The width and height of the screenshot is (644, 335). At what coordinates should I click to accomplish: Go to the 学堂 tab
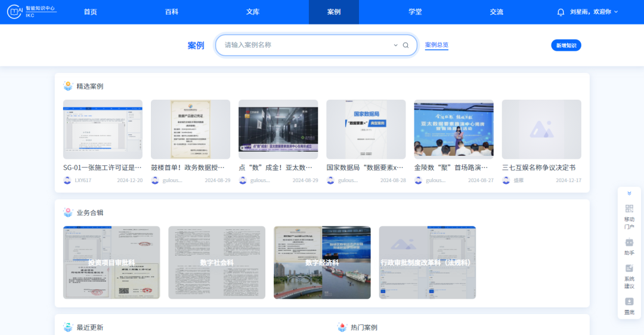(x=415, y=12)
